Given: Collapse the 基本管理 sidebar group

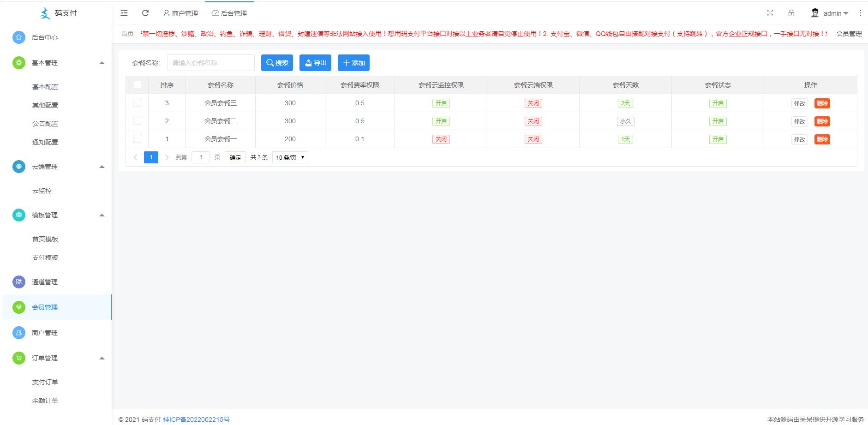Looking at the screenshot, I should tap(102, 63).
